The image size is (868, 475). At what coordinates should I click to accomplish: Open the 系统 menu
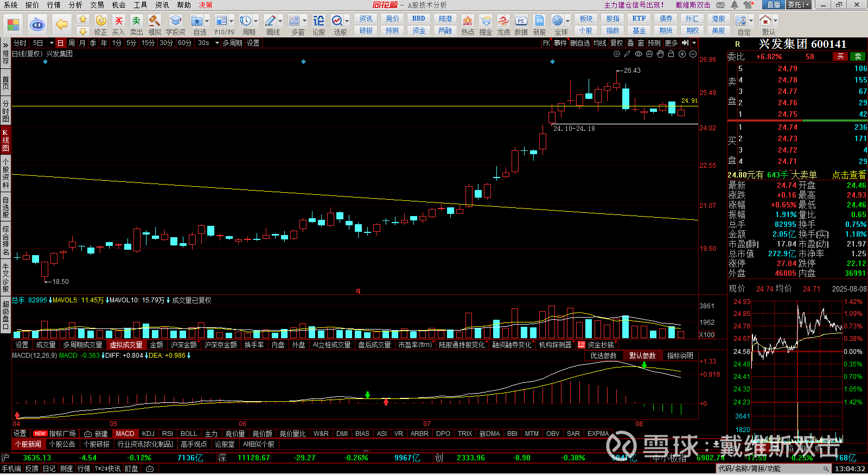[10, 5]
